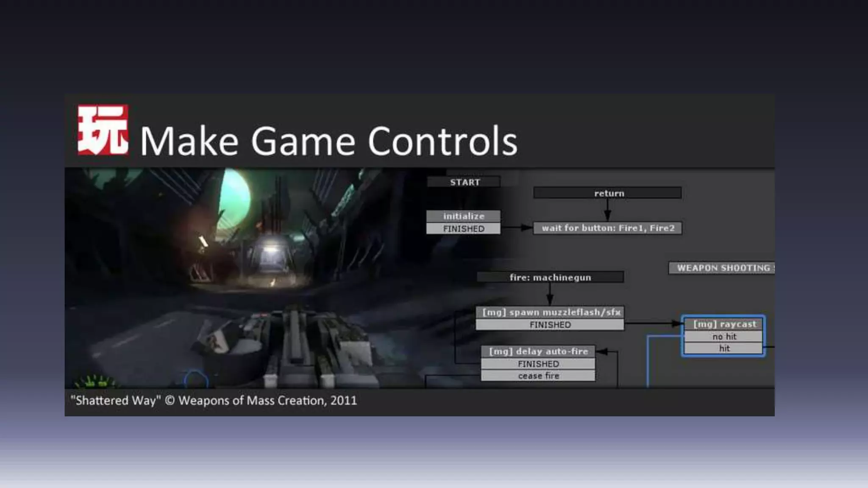Select [mg] spawn muzzleflash/sfx state
Viewport: 868px width, 488px height.
tap(550, 312)
